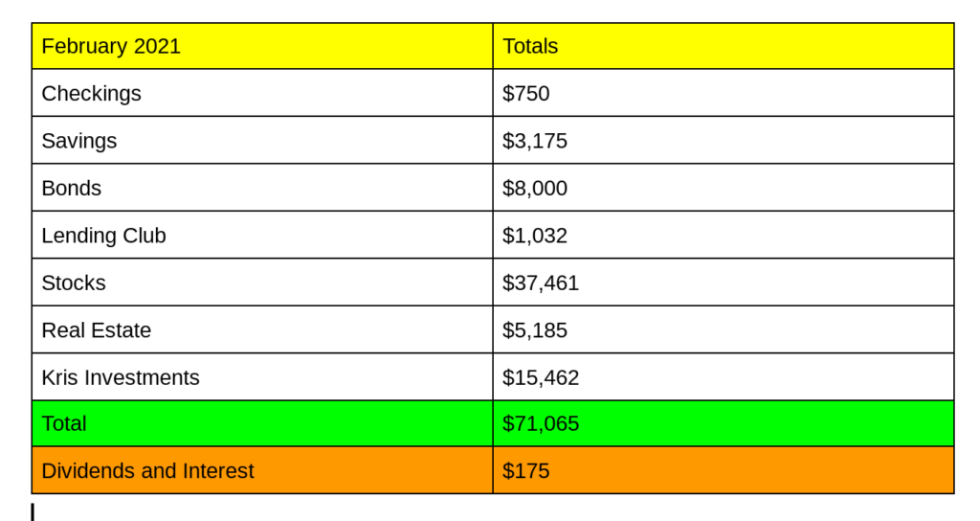Select the "Real Estate" cell
Screen dimensions: 980x521
97,330
